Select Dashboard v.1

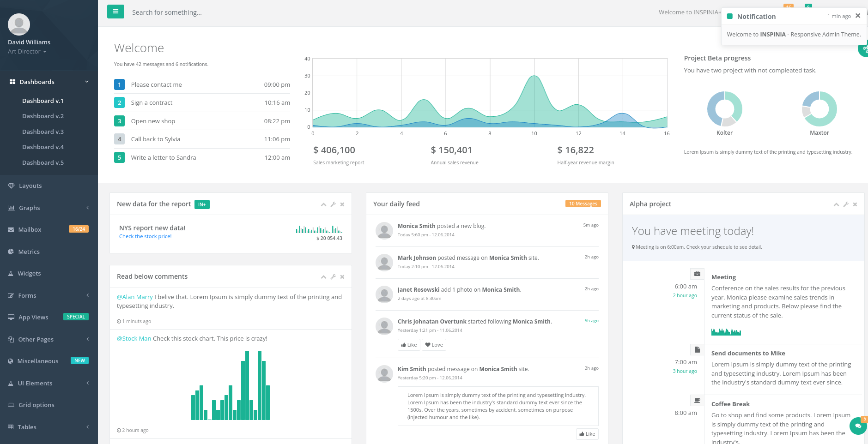click(43, 101)
